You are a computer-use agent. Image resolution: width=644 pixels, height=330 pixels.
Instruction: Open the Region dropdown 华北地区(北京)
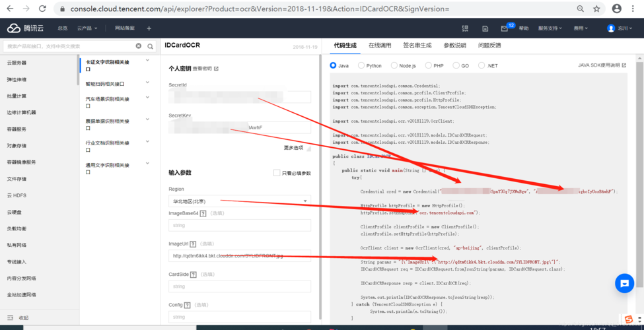point(240,201)
